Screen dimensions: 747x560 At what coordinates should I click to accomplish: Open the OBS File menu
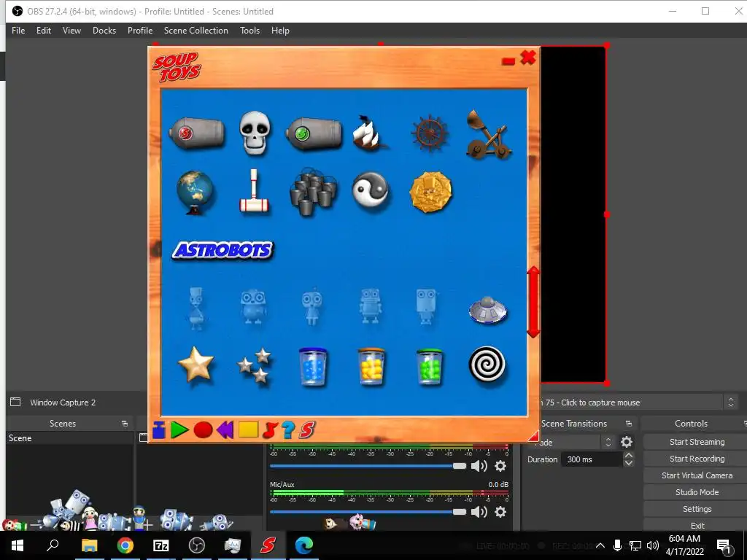[18, 31]
